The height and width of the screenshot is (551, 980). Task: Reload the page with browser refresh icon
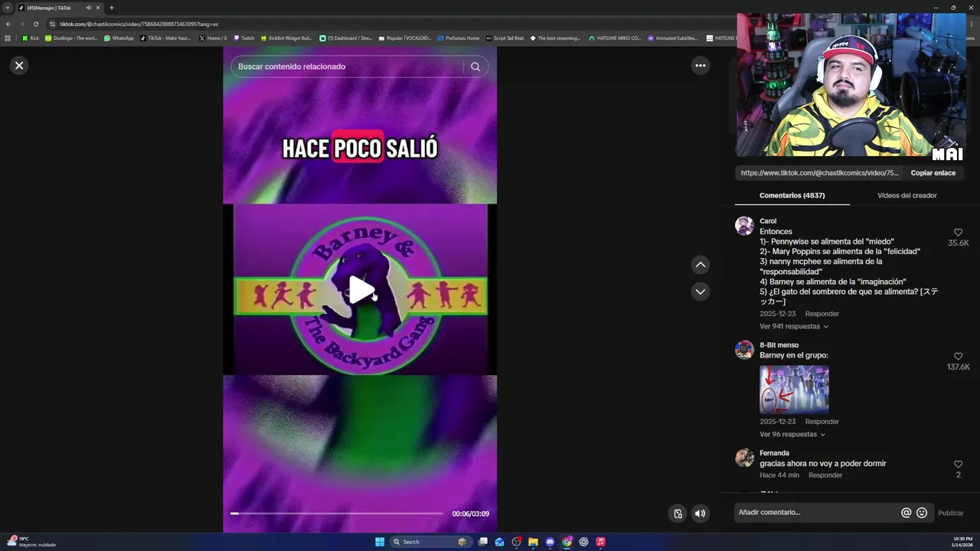tap(35, 24)
